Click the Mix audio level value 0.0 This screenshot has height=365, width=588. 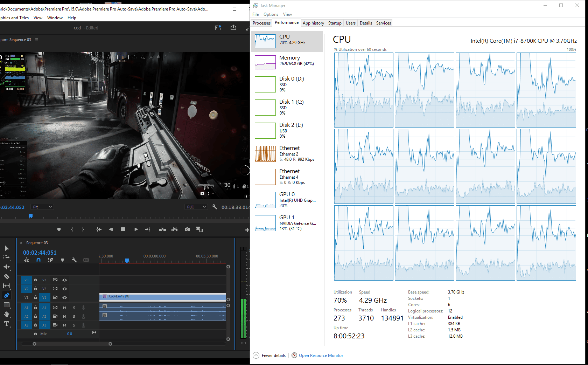tap(70, 334)
